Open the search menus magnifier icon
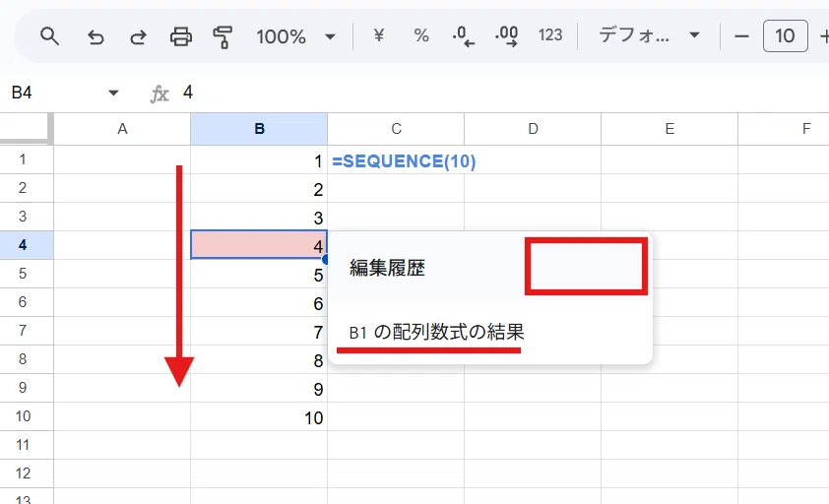829x504 pixels. [49, 36]
